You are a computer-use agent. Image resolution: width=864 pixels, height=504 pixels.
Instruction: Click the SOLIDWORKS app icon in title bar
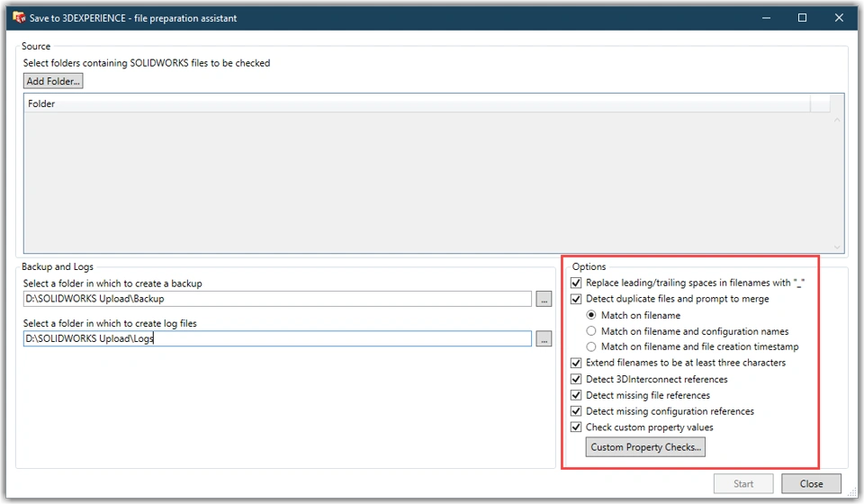[18, 17]
